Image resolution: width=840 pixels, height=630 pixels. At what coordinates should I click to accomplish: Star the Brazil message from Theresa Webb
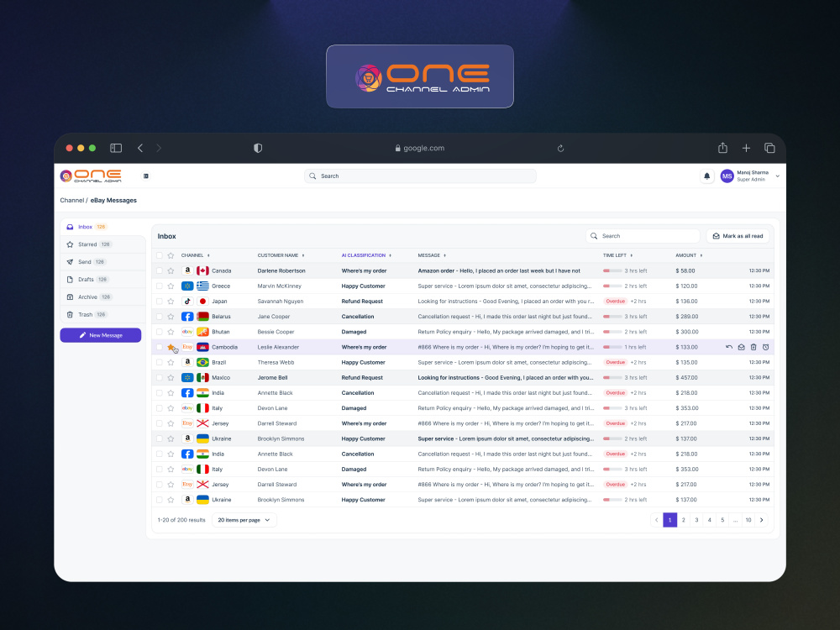tap(171, 363)
